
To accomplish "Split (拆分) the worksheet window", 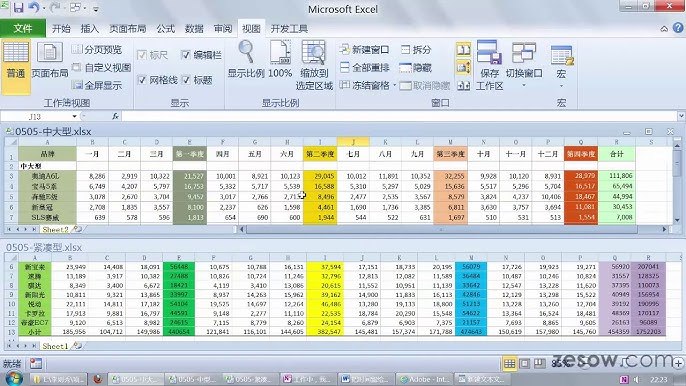I will pos(416,49).
